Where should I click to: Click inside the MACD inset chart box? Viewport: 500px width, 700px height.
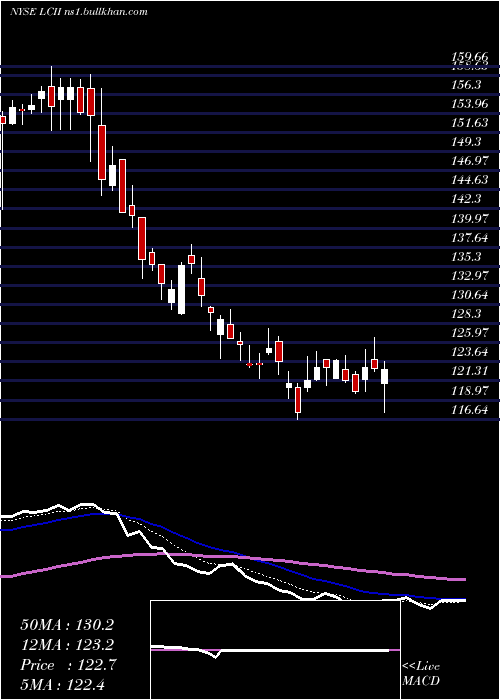(x=275, y=650)
